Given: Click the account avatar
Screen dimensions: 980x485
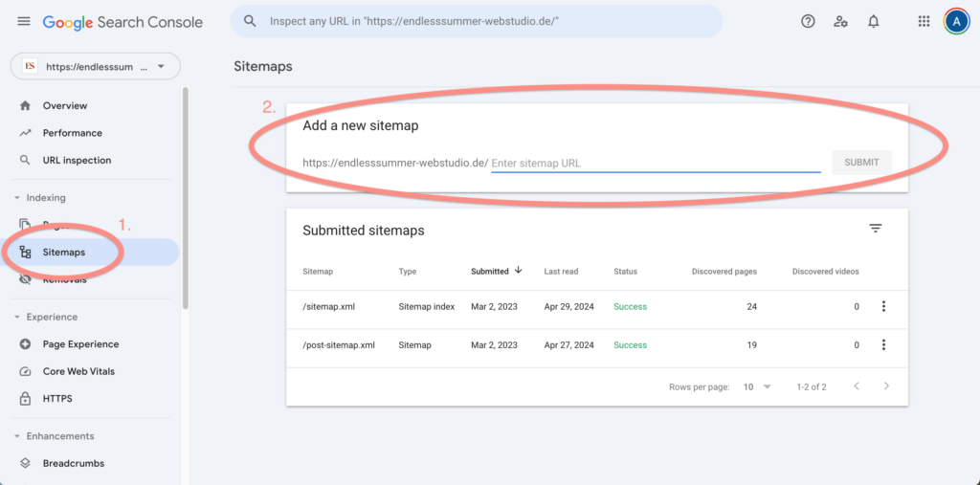Looking at the screenshot, I should (956, 21).
